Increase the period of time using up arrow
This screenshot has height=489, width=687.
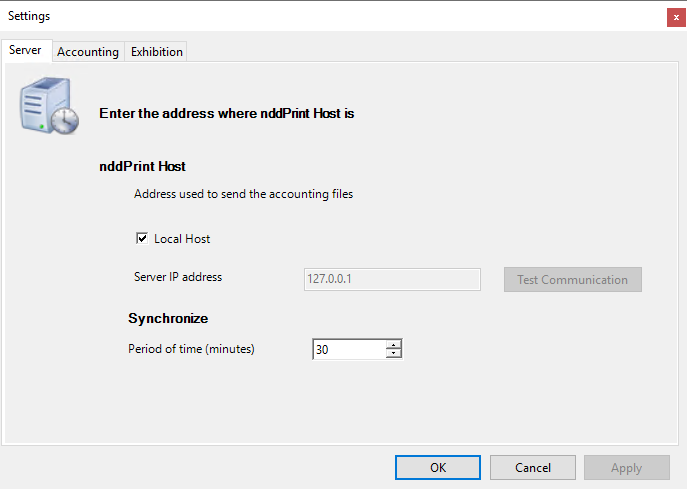click(x=394, y=344)
